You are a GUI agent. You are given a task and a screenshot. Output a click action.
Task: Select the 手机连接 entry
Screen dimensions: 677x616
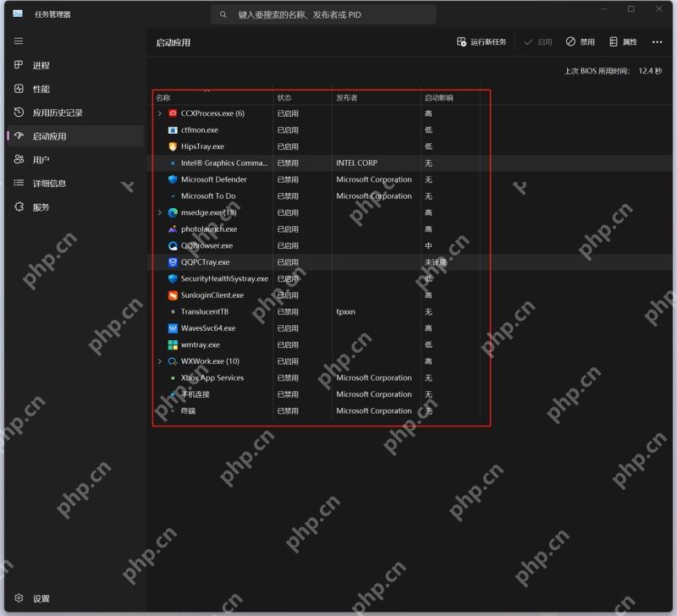pyautogui.click(x=195, y=394)
